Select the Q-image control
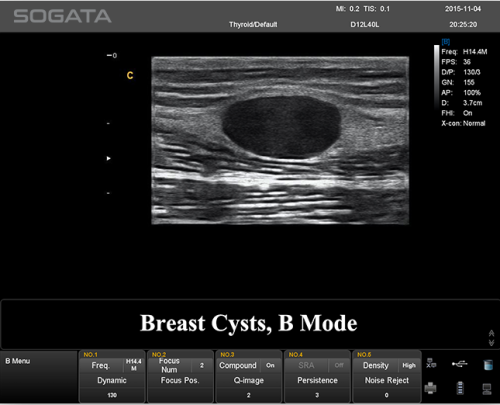Image resolution: width=500 pixels, height=405 pixels. pyautogui.click(x=249, y=380)
